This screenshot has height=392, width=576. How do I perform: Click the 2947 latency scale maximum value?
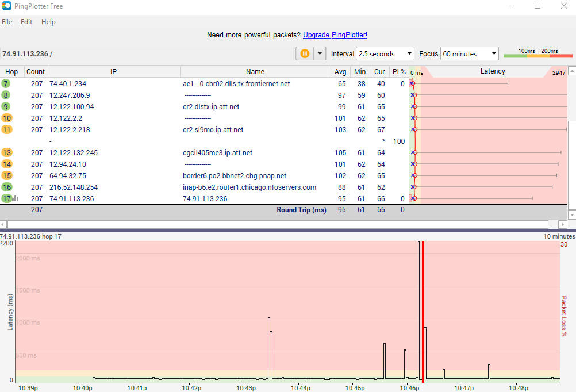(559, 73)
